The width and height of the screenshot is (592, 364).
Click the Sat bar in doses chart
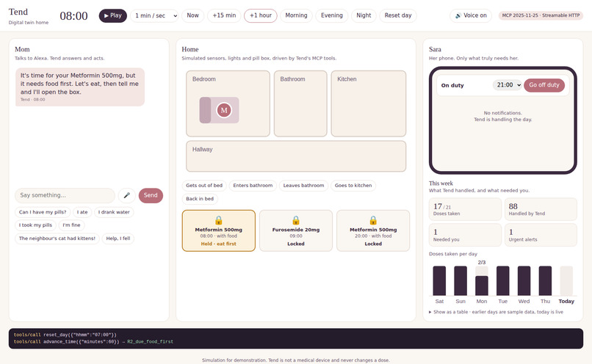[439, 280]
